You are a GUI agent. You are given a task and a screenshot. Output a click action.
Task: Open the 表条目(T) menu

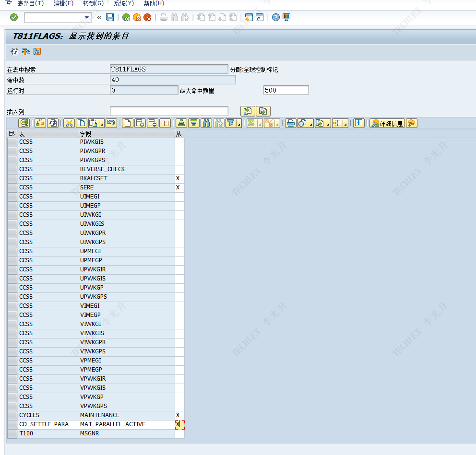pos(31,3)
